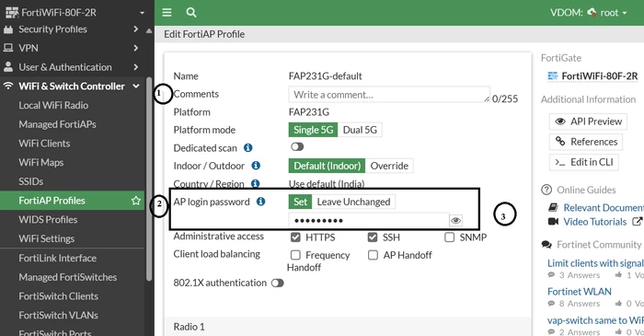Click the Video Tutorials camera icon
644x336 pixels.
coord(553,222)
